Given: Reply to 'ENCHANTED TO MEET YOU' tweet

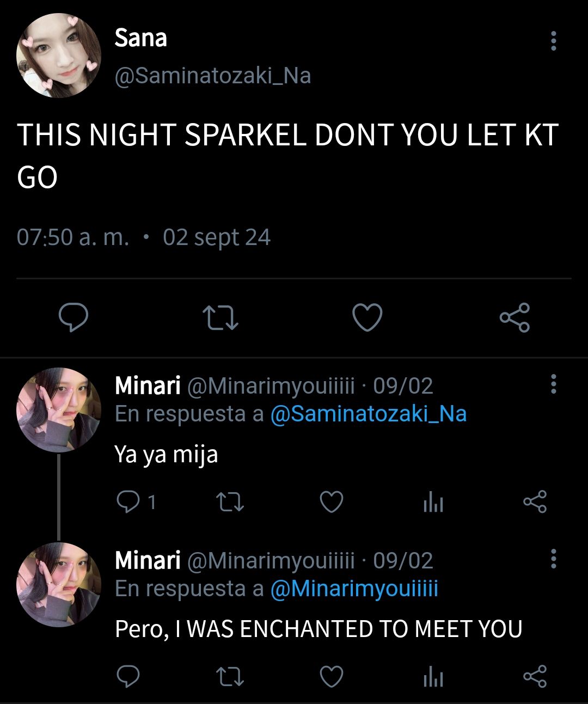Looking at the screenshot, I should tap(128, 676).
